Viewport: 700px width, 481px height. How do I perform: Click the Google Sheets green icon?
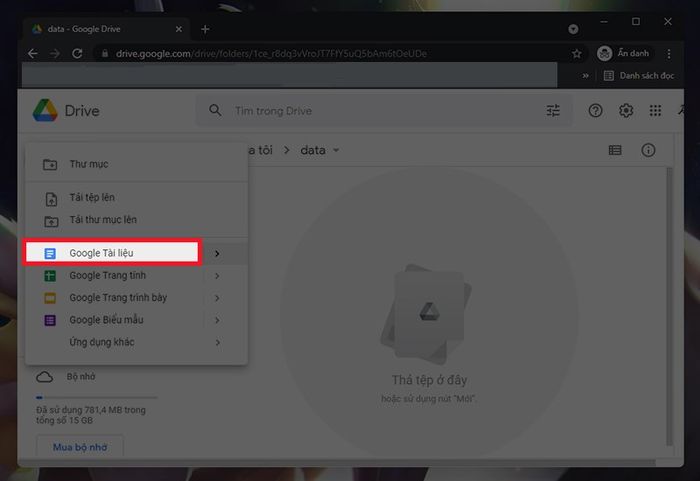(50, 276)
